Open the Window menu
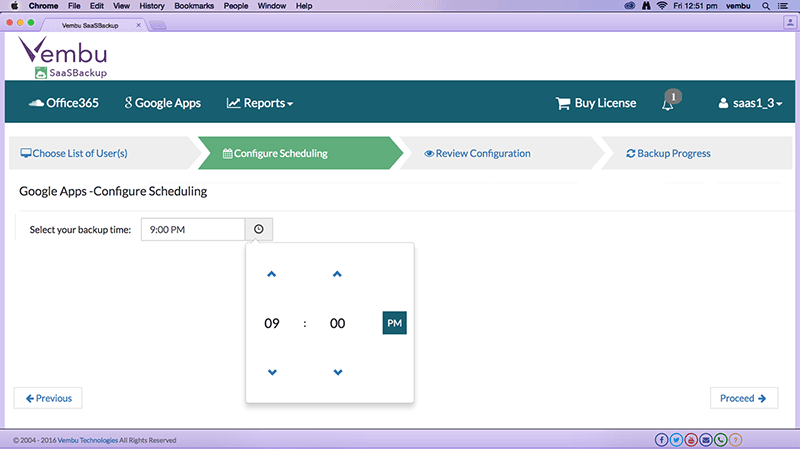Image resolution: width=800 pixels, height=449 pixels. click(x=271, y=6)
